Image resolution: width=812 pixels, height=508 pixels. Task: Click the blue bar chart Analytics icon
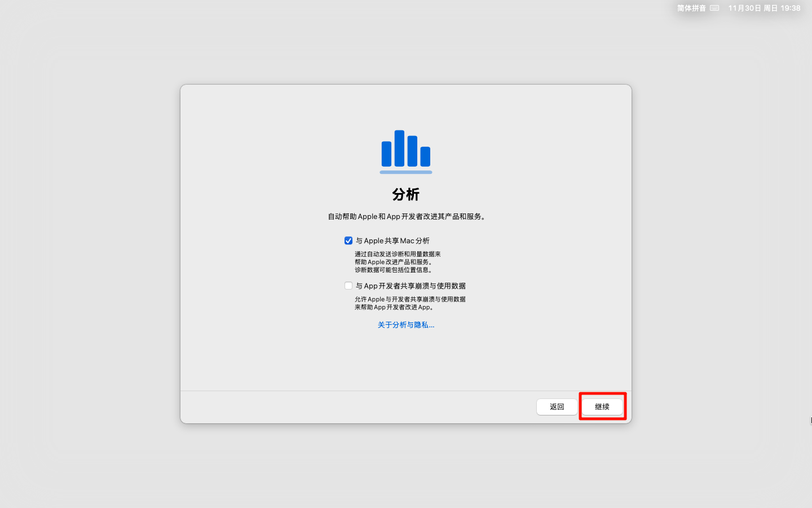point(406,151)
